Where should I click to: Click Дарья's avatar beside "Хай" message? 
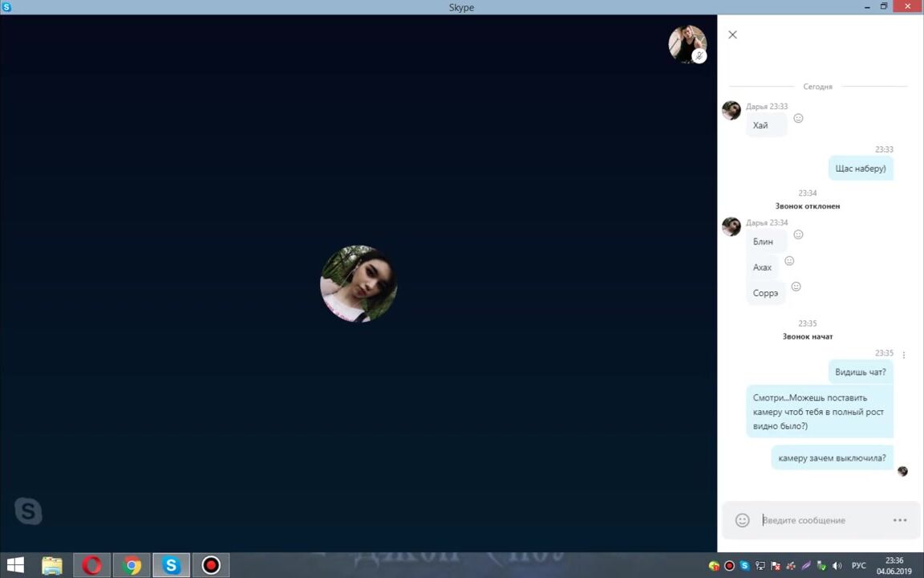coord(731,111)
